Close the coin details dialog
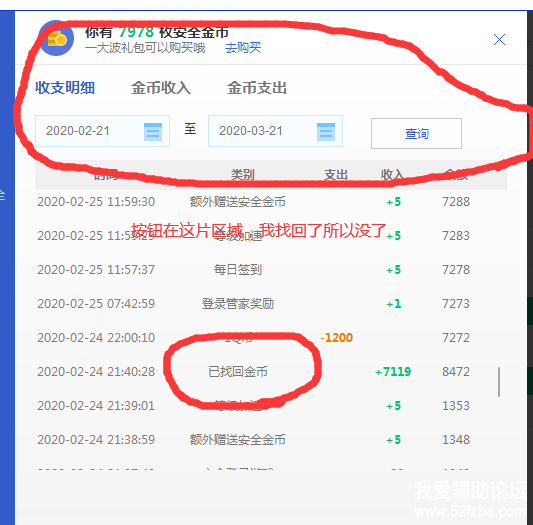 (x=499, y=39)
